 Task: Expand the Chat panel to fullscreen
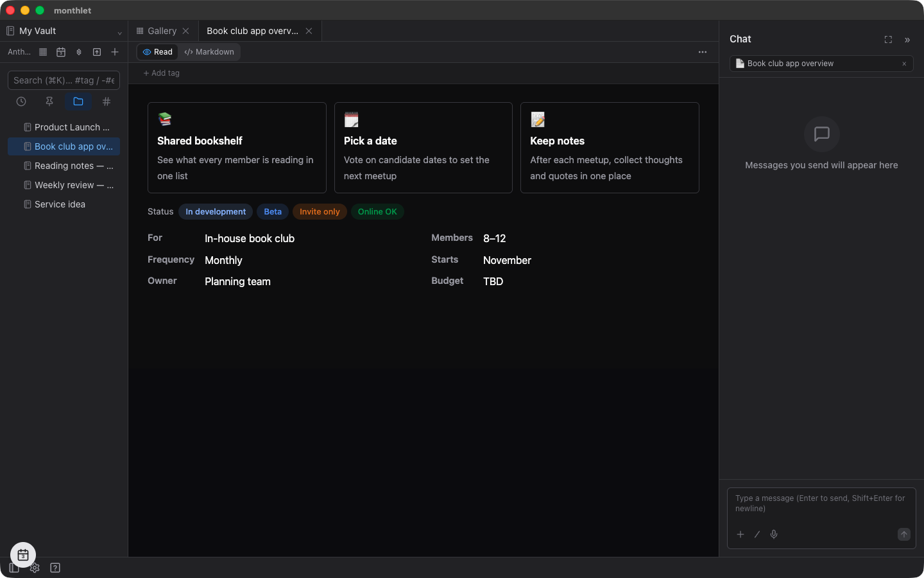pos(888,40)
